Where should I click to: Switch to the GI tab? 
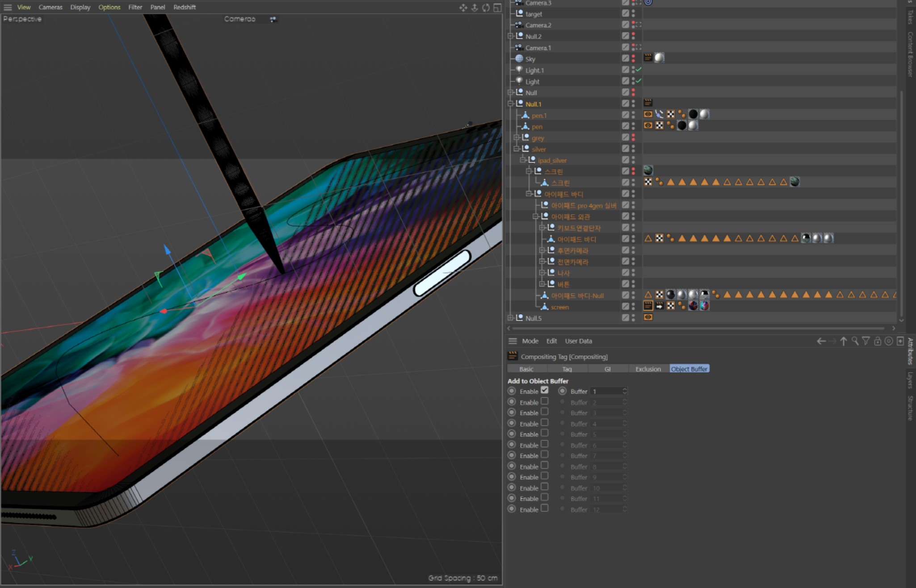(x=607, y=369)
